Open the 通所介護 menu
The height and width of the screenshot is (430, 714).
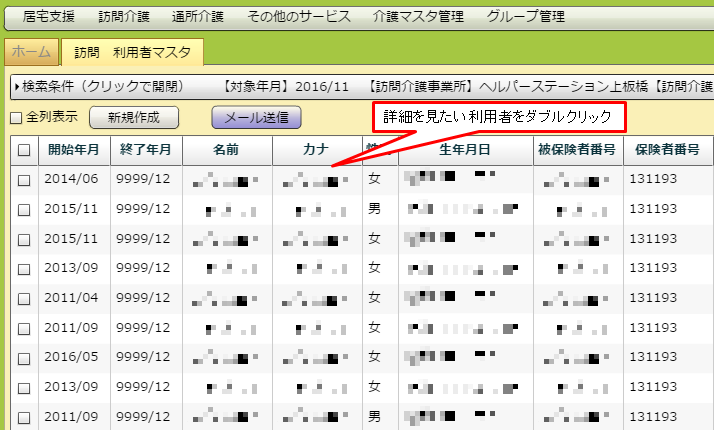(196, 17)
